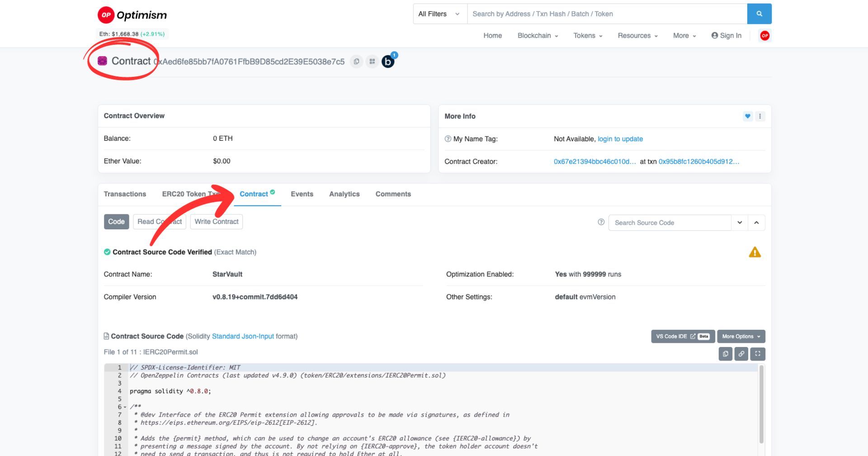This screenshot has width=868, height=456.
Task: Open contract creator address 0x67e21394bbc46c010d
Action: pos(594,161)
